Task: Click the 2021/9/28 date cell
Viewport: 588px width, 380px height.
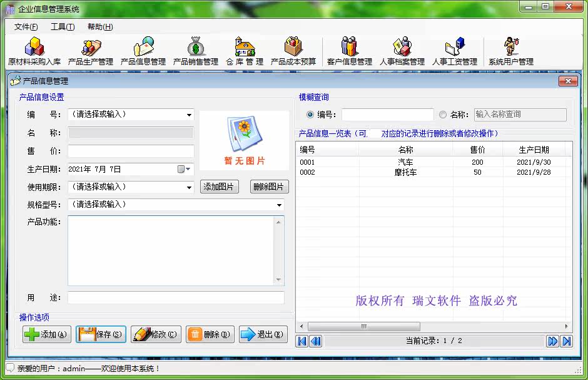Action: tap(534, 172)
